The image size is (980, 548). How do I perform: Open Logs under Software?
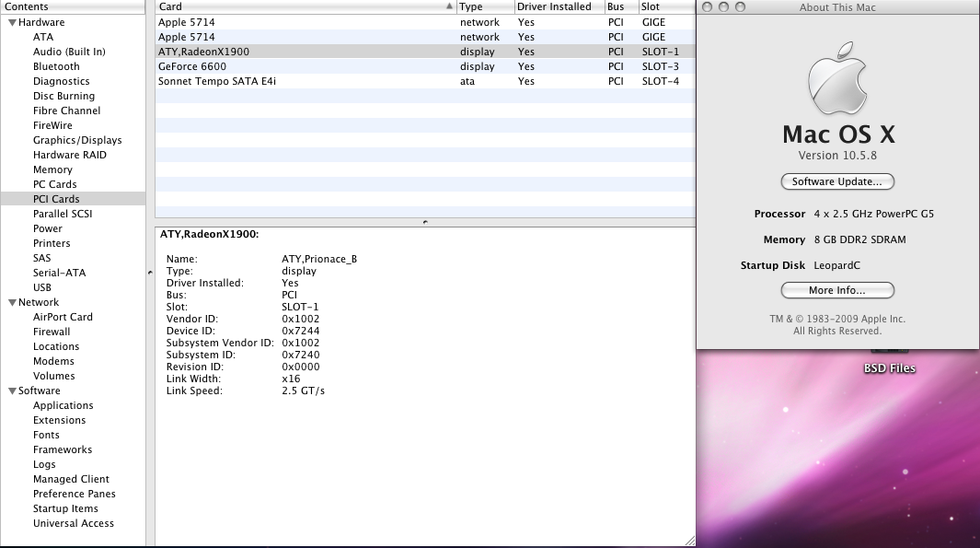point(44,464)
